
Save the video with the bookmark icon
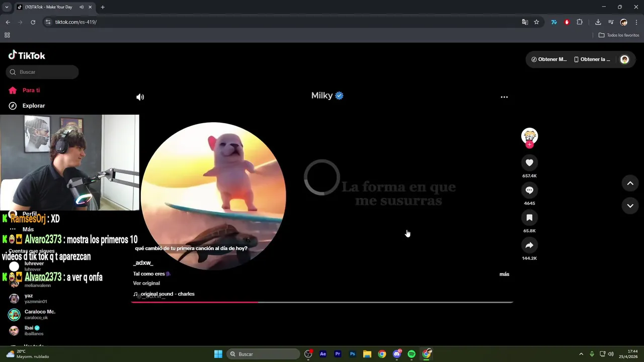[x=529, y=218]
